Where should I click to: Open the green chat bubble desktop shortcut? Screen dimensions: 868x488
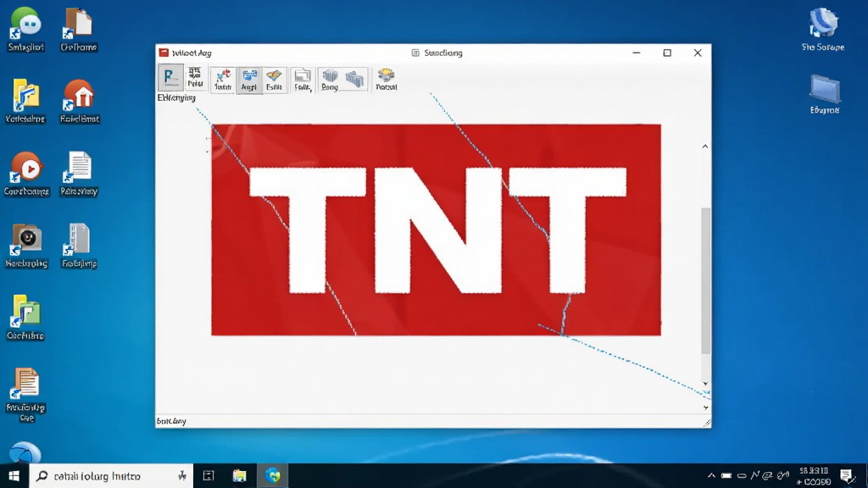25,30
